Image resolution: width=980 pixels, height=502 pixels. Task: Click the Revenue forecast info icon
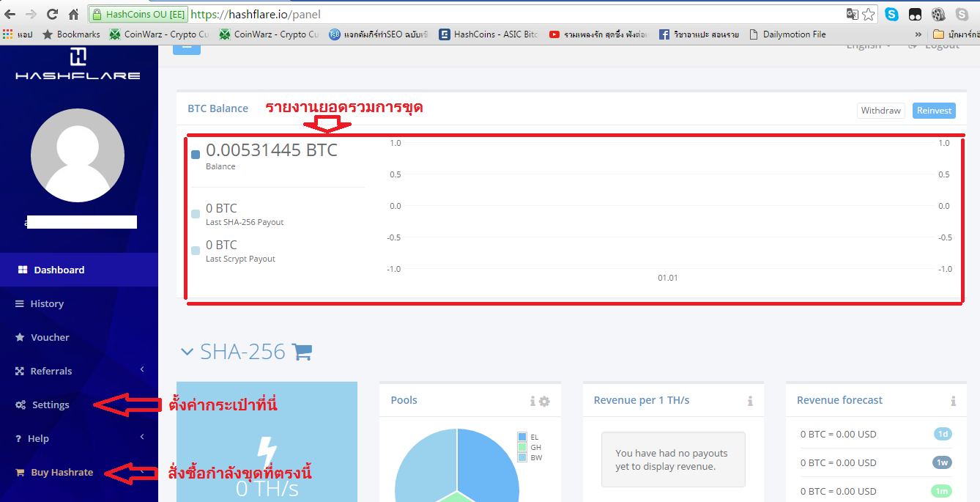click(x=953, y=402)
